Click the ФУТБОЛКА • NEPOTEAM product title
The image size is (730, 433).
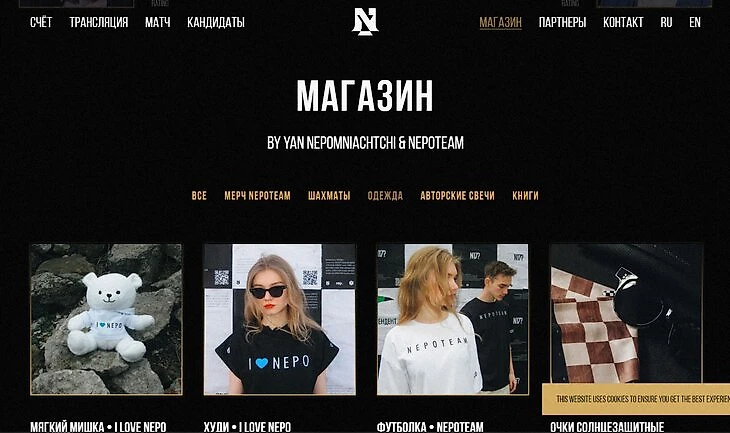pos(430,426)
